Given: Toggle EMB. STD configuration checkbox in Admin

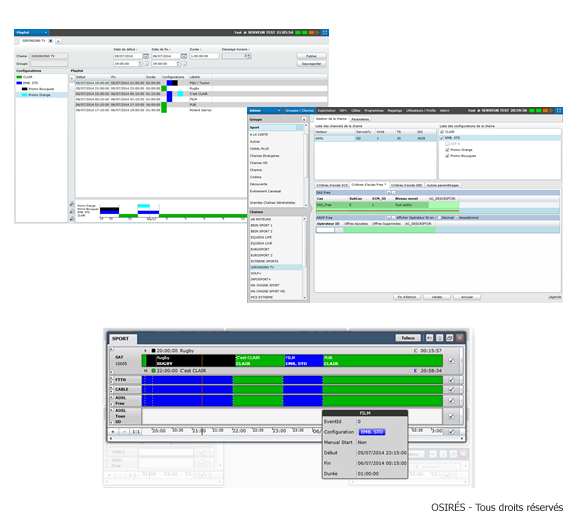Looking at the screenshot, I should pos(442,138).
